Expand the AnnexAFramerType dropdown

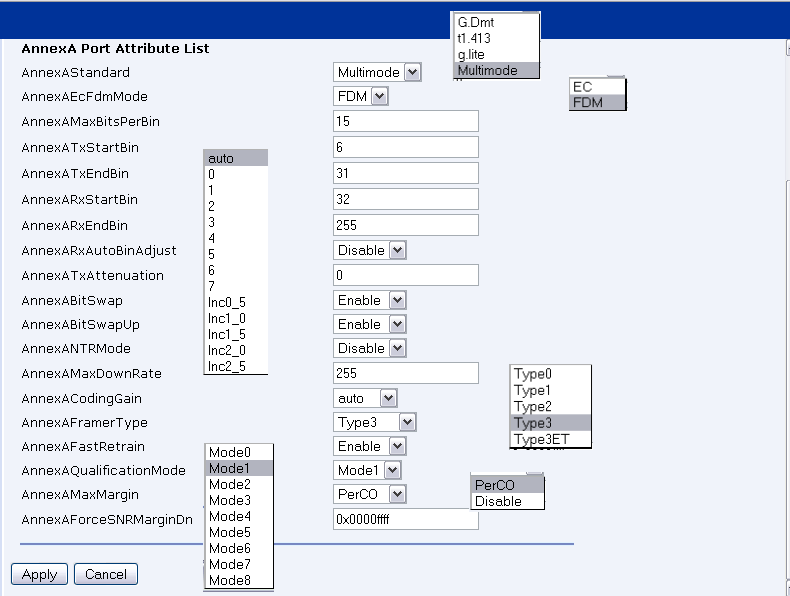point(374,422)
